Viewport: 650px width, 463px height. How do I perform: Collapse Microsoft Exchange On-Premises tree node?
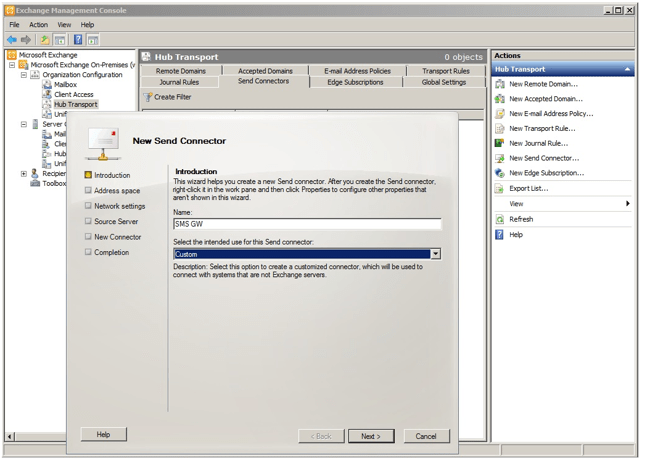(12, 65)
